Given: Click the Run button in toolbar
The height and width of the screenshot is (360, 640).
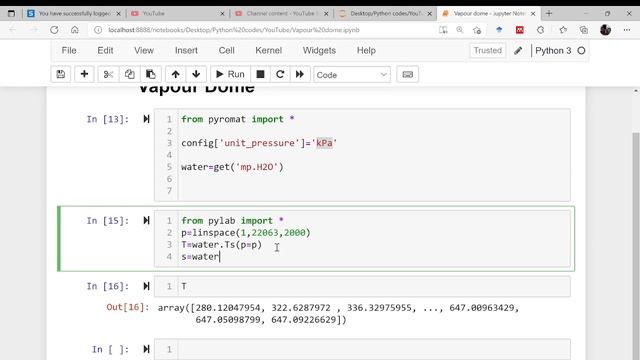Looking at the screenshot, I should point(230,74).
